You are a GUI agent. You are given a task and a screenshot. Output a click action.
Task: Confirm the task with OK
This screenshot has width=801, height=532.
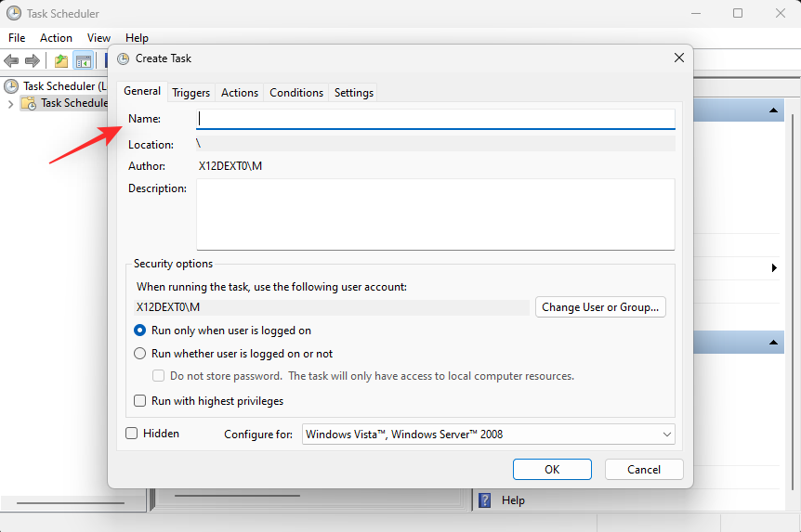pos(552,470)
